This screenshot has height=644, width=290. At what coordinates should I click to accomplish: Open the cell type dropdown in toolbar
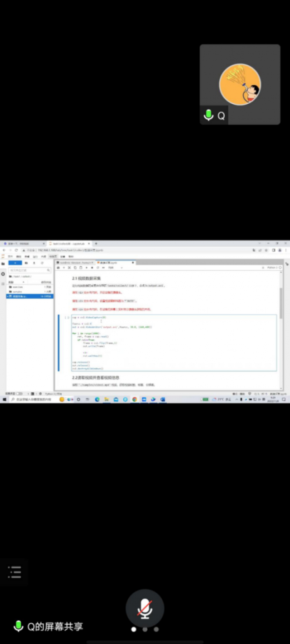click(112, 268)
